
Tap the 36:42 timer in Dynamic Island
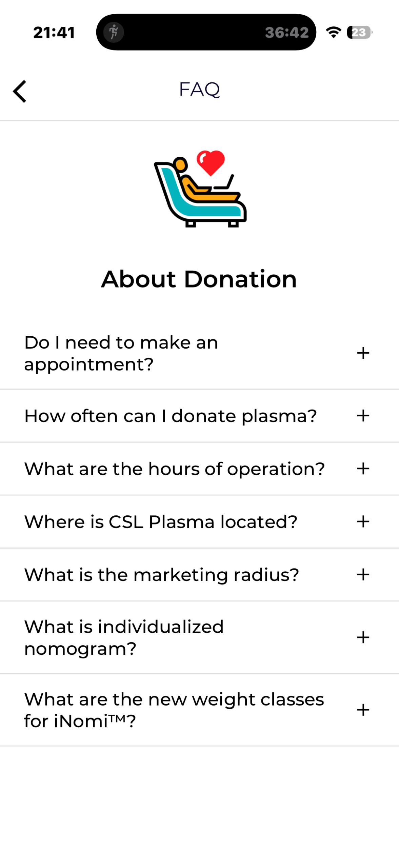(287, 33)
